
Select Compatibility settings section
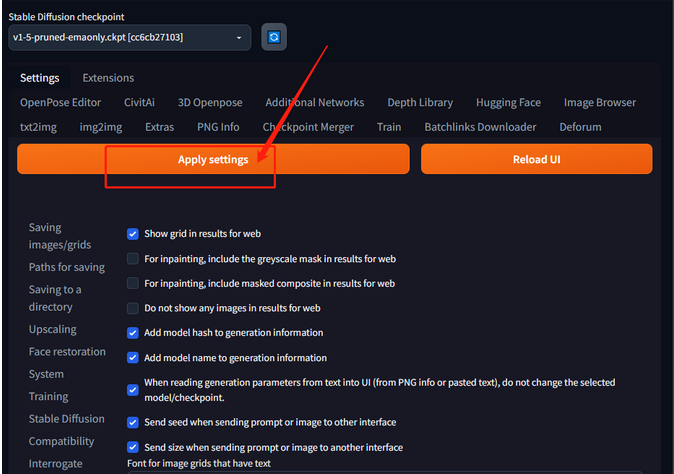61,441
